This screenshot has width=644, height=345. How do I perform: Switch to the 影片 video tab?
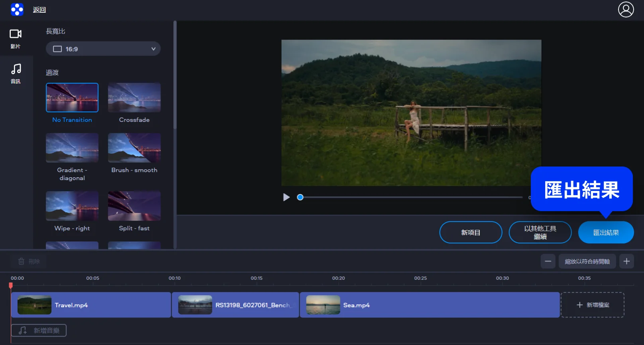(x=16, y=39)
